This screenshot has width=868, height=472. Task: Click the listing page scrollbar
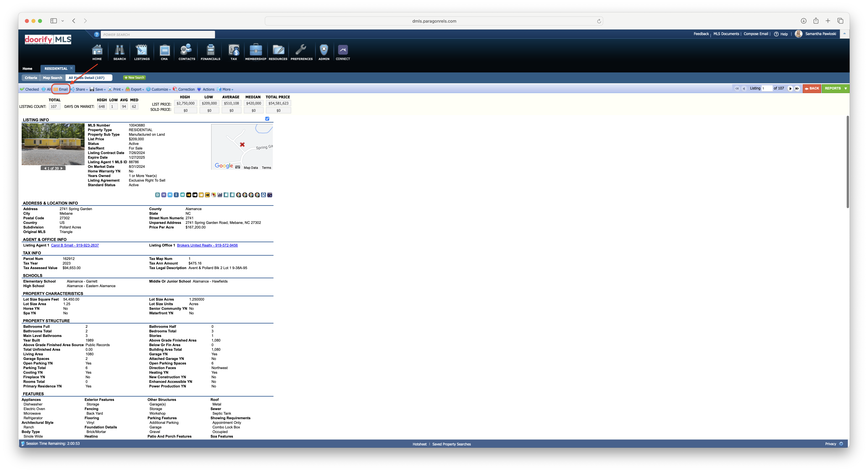(x=848, y=162)
